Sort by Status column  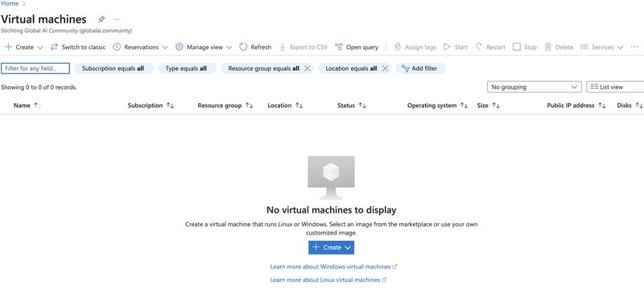pos(352,106)
